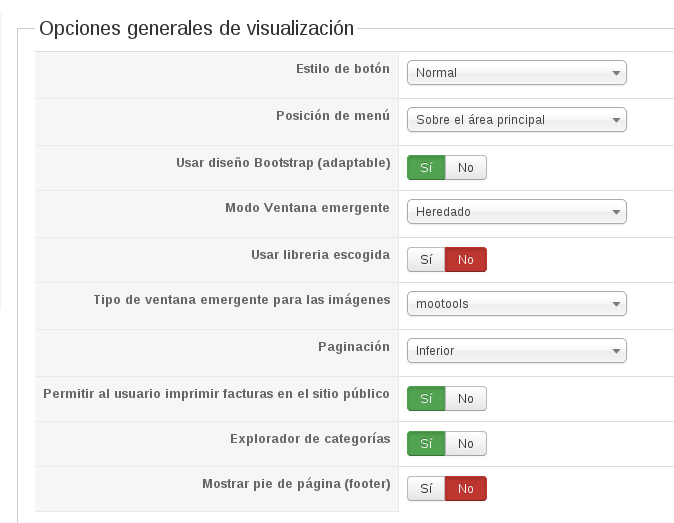Switch Explorador de categorías to No
674x523 pixels.
[466, 443]
